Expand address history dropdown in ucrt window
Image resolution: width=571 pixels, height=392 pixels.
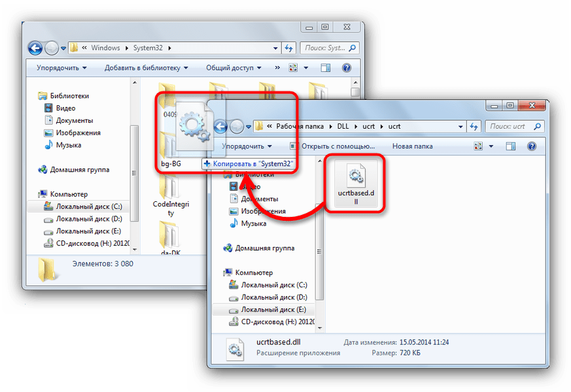point(460,127)
